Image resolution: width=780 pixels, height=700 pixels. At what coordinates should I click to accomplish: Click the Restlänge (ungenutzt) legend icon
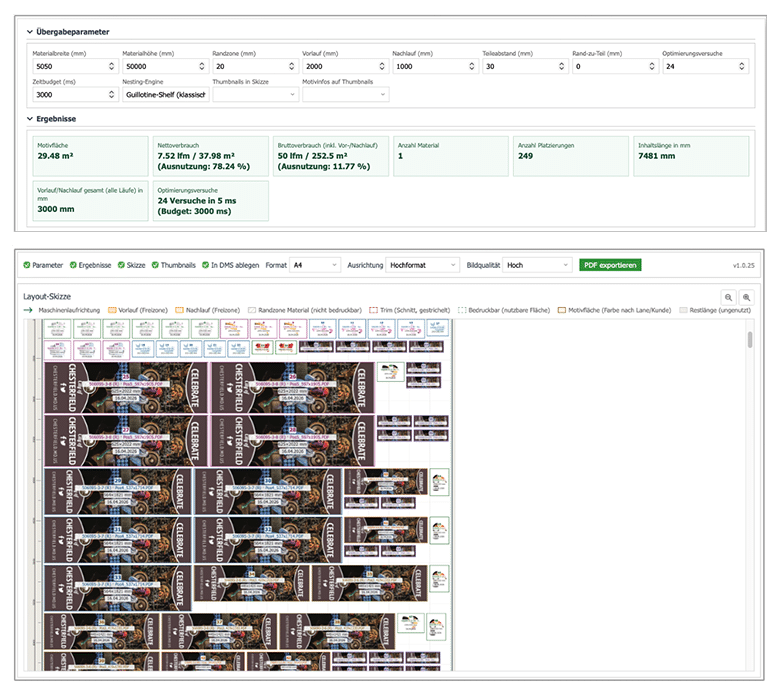point(683,310)
